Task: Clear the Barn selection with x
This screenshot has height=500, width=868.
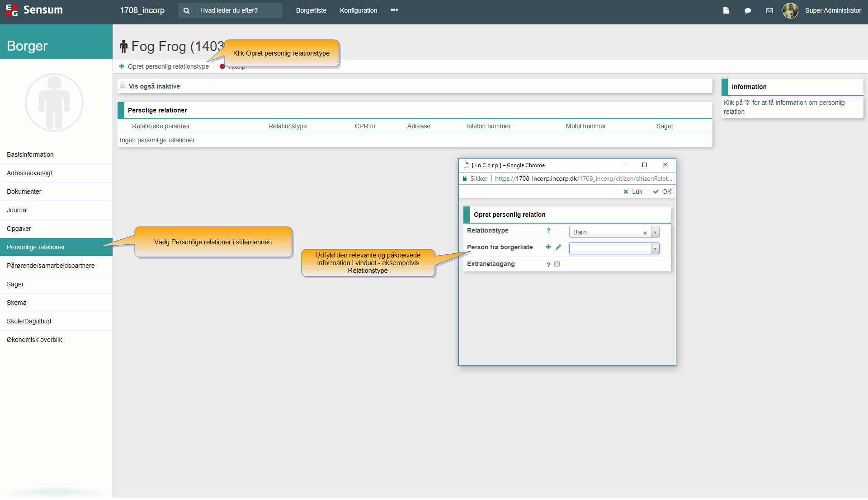Action: point(645,233)
